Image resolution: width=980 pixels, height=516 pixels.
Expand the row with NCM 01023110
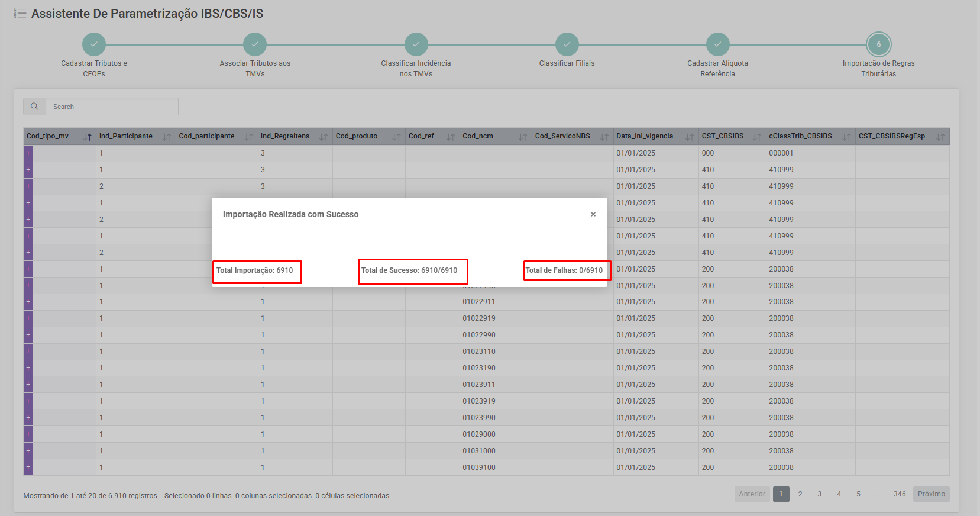coord(28,351)
